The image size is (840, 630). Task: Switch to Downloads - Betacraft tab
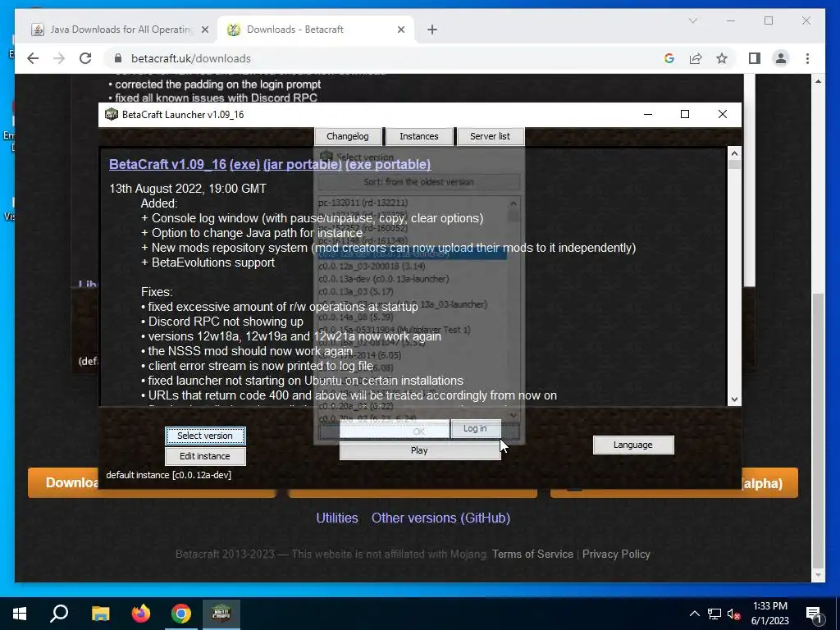[315, 30]
